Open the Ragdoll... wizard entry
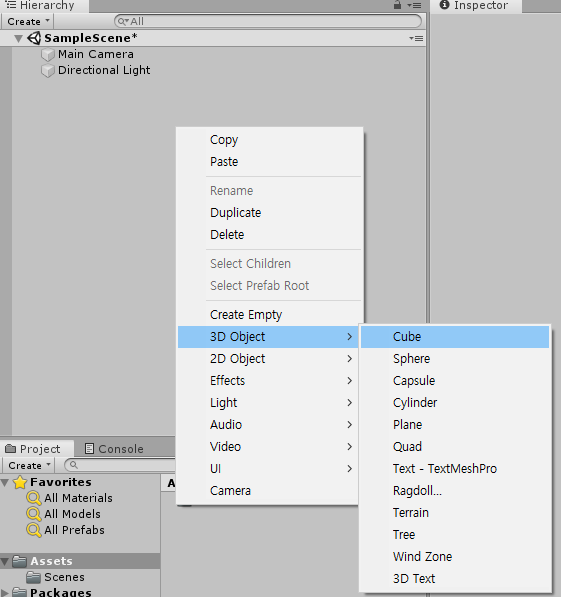Viewport: 561px width, 597px height. pos(455,491)
